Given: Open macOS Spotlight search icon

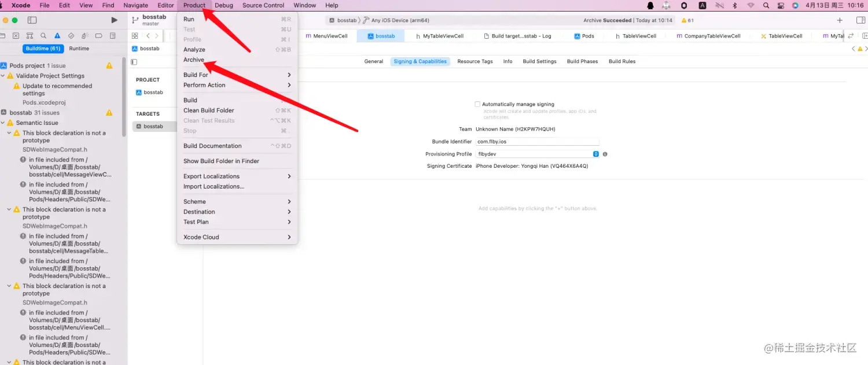Looking at the screenshot, I should 766,5.
